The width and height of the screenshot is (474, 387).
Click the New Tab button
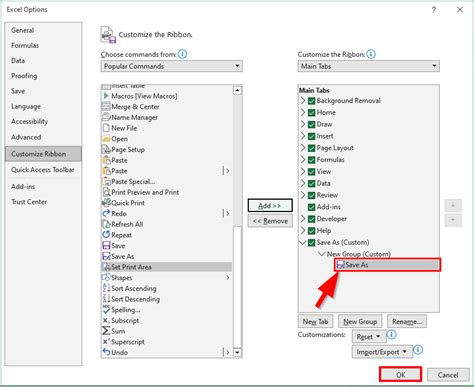315,322
